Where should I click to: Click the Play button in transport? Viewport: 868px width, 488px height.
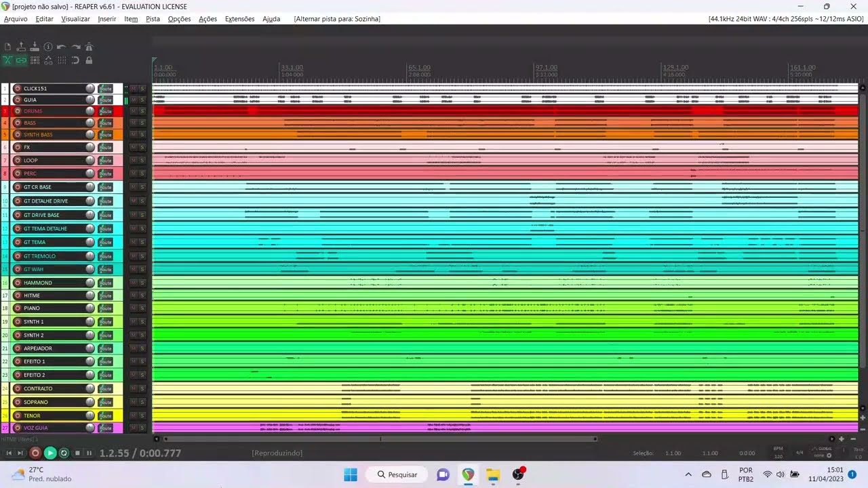(x=50, y=453)
